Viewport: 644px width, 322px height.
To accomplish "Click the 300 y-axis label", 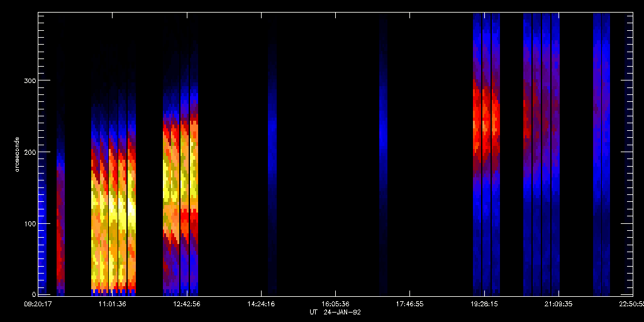I will pos(29,80).
